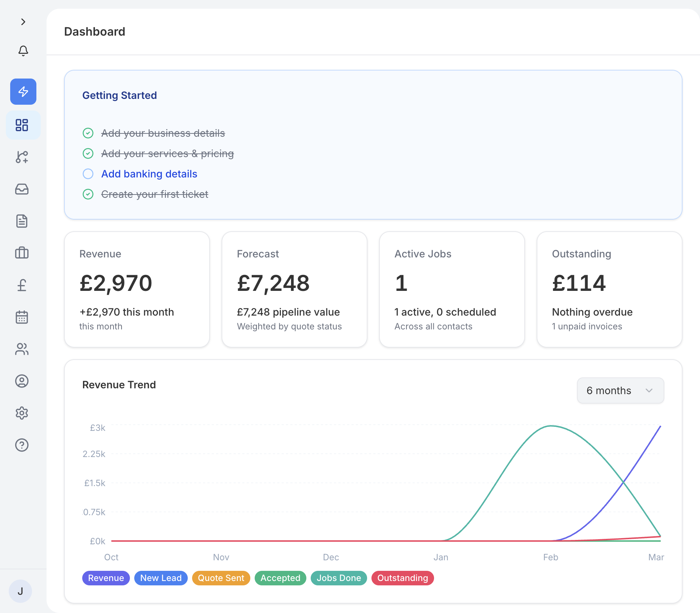
Task: Open the notifications bell icon
Action: click(x=23, y=51)
